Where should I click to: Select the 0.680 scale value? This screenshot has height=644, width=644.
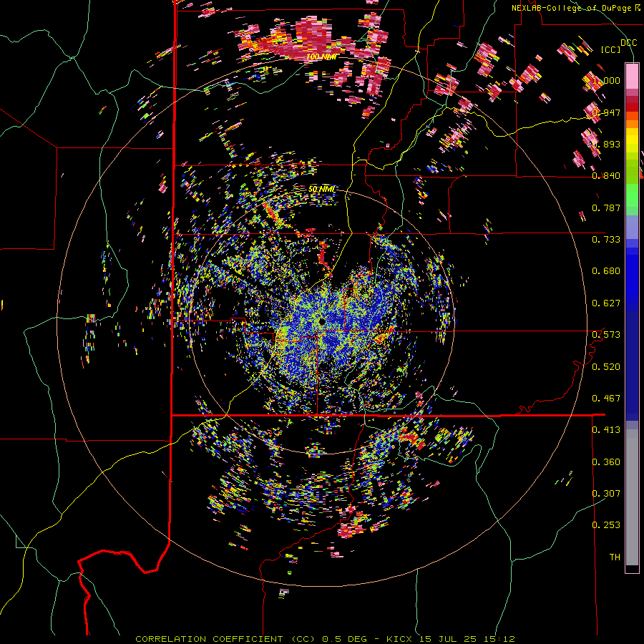point(606,271)
